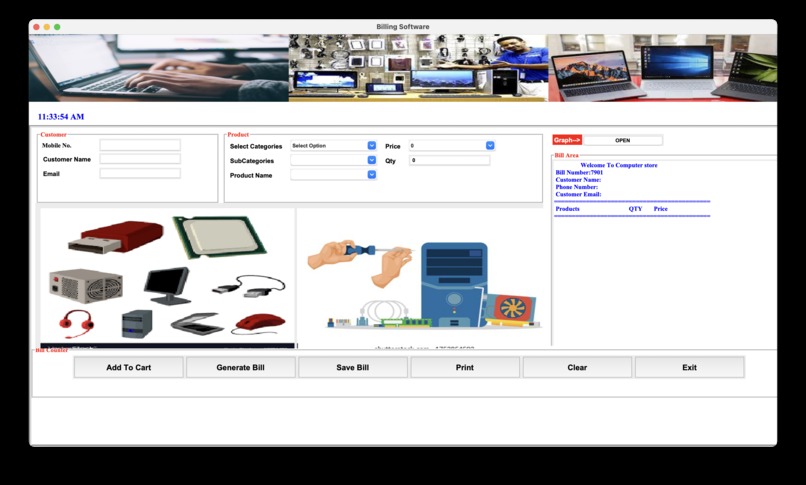
Task: Click the 'SubCategories' label
Action: point(252,161)
